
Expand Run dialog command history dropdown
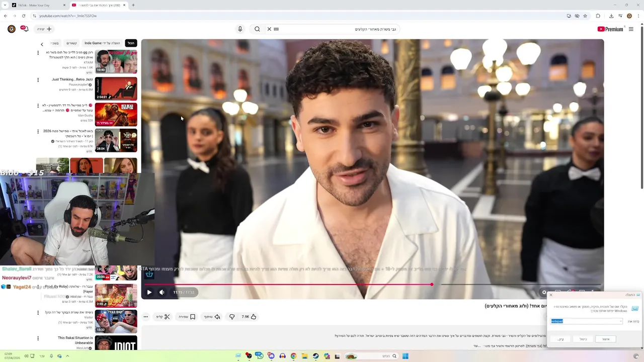[620, 321]
